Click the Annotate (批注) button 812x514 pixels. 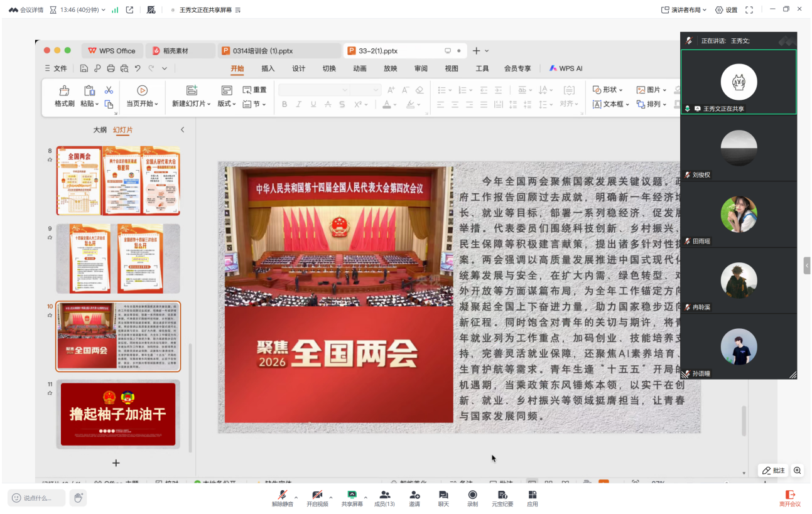pos(774,471)
